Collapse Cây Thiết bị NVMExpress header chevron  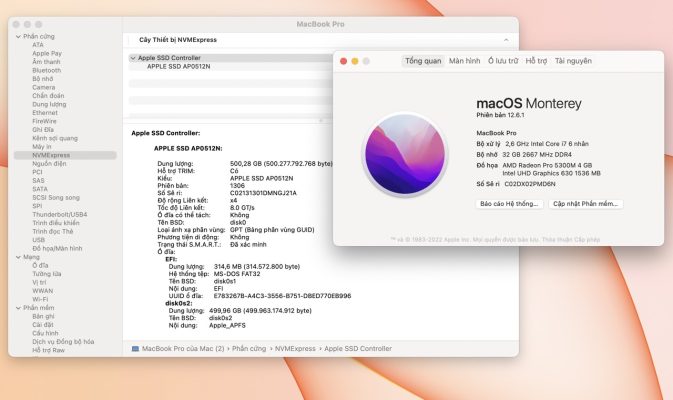click(x=506, y=40)
